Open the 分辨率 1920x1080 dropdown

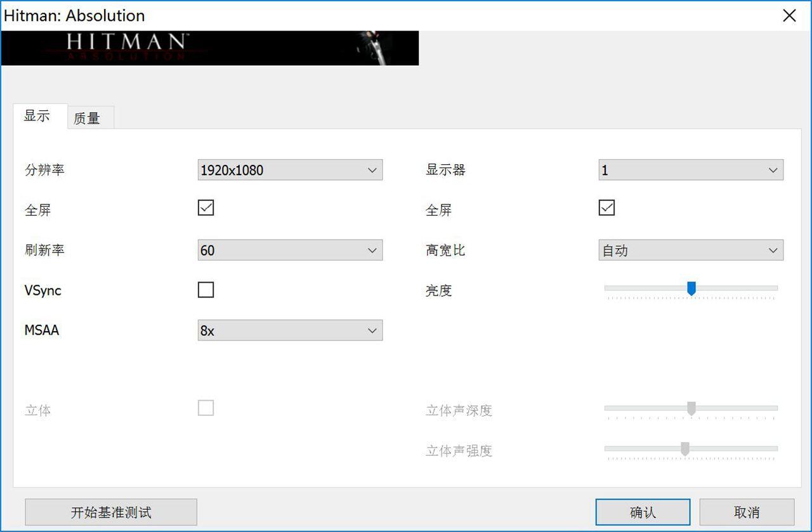pos(290,170)
